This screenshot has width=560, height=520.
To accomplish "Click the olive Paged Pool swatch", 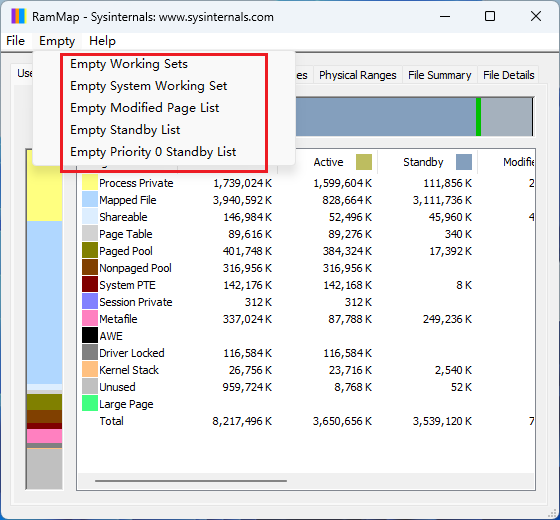I will (x=90, y=251).
